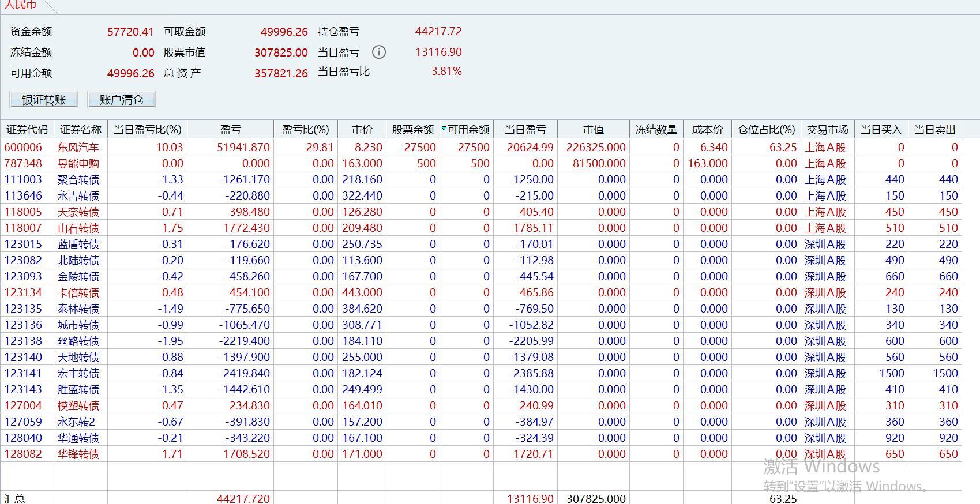
Task: Select the 永东转2 row
Action: pos(481,422)
